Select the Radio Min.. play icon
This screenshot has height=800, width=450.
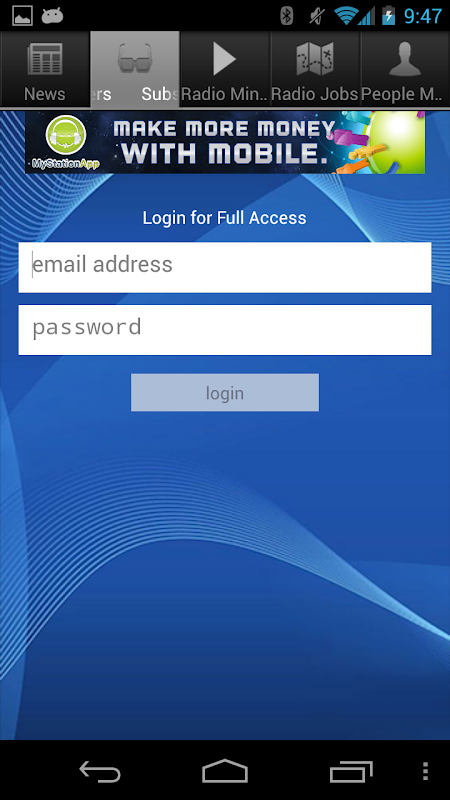tap(224, 59)
